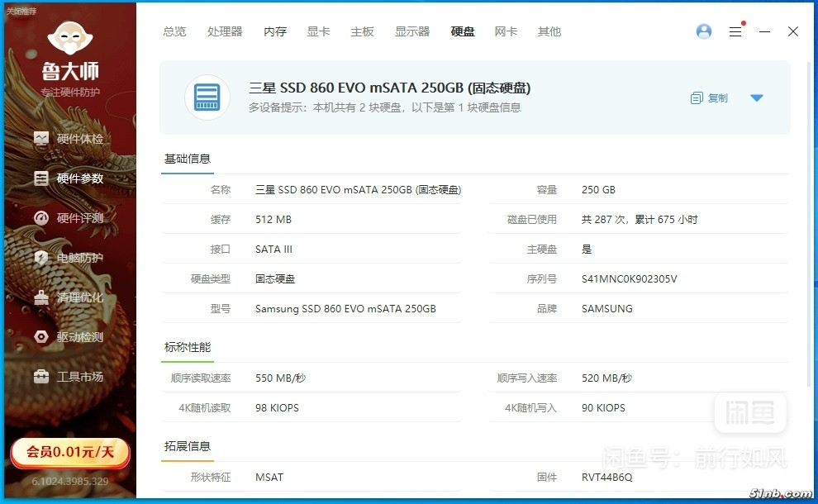818x504 pixels.
Task: Open 工具市场 toolbox icon
Action: pyautogui.click(x=41, y=377)
